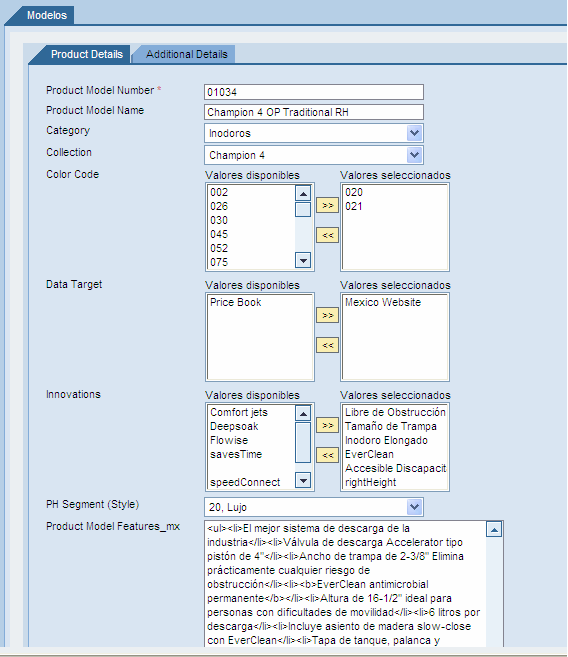Viewport: 568px width, 657px height.
Task: Add Price Book to Data Target with >>
Action: point(327,315)
